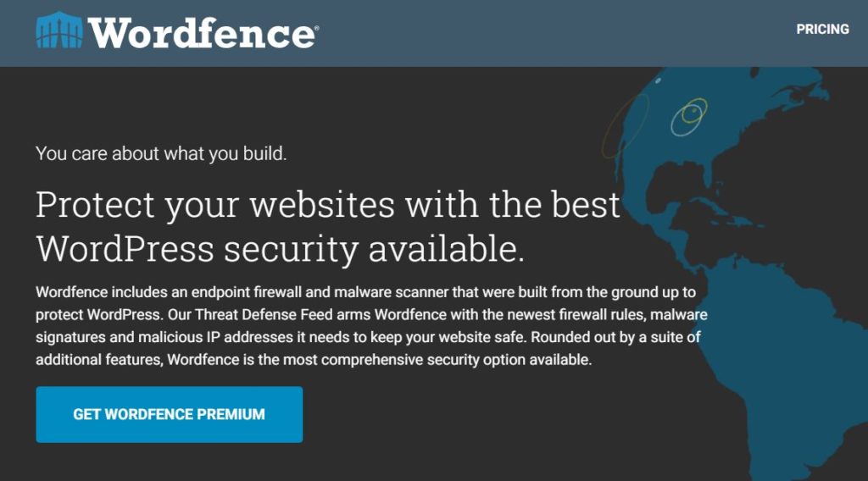Click headline 'Protect your websites with the best'

[x=328, y=205]
